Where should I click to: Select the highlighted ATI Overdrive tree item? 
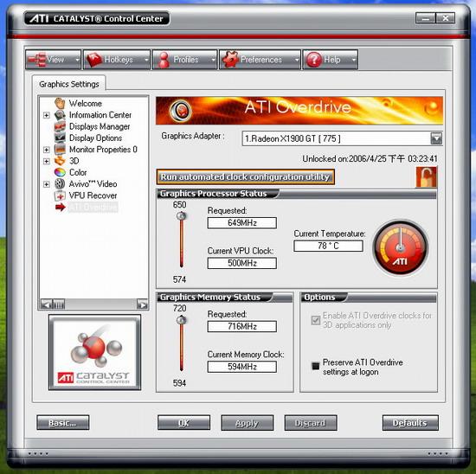[x=93, y=208]
